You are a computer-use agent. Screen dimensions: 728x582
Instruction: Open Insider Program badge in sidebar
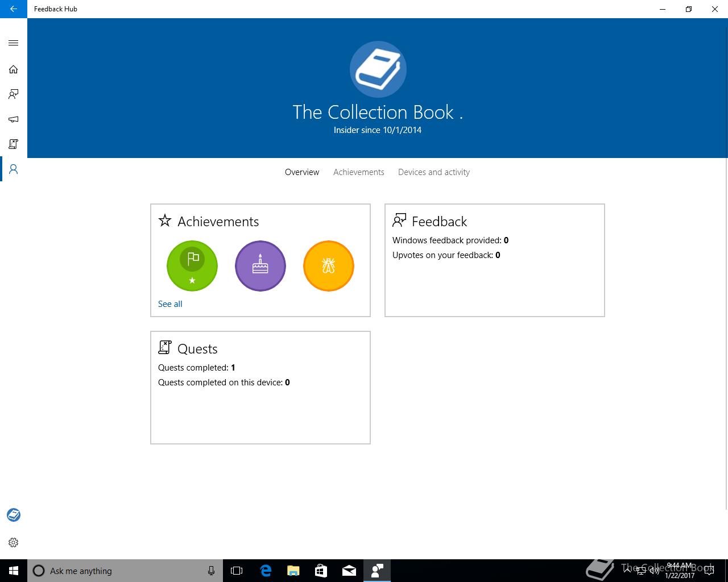(x=14, y=515)
